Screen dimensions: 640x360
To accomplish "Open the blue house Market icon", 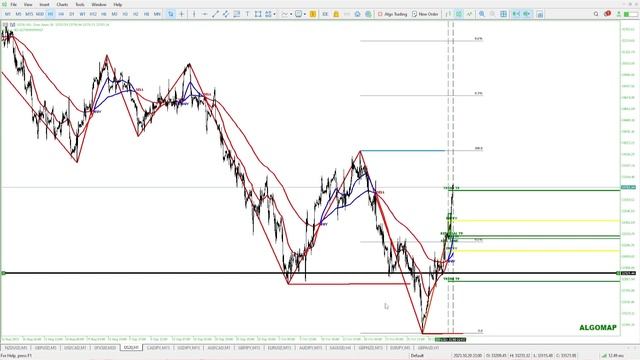I will pos(358,14).
